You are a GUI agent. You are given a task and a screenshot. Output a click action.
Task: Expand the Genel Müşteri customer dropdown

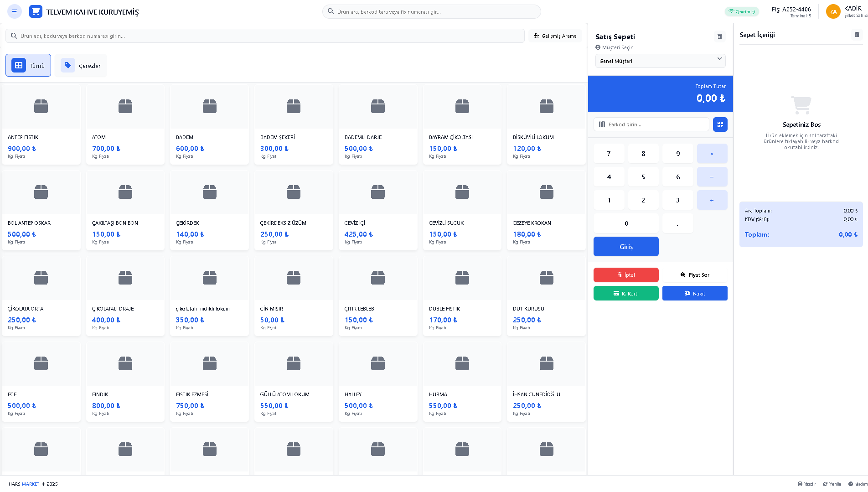(660, 61)
